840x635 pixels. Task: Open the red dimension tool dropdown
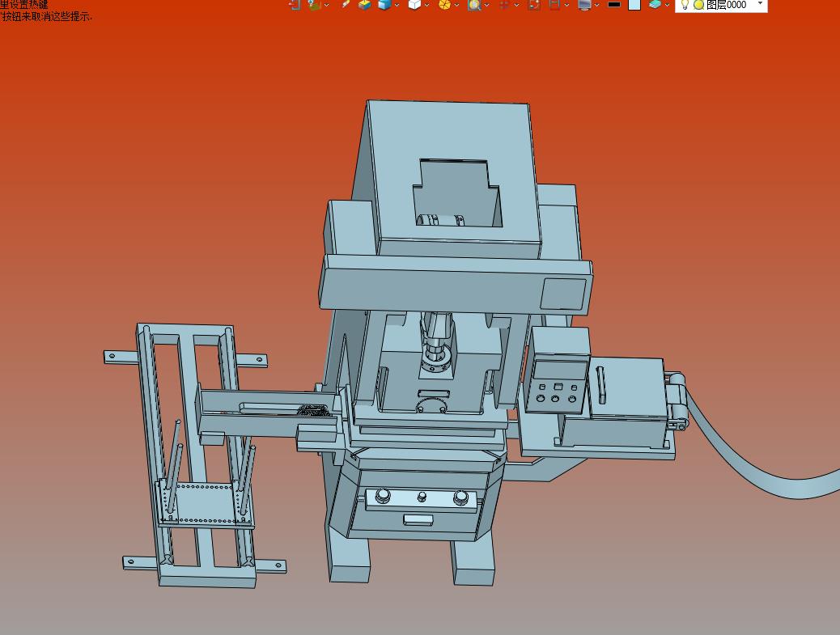566,5
